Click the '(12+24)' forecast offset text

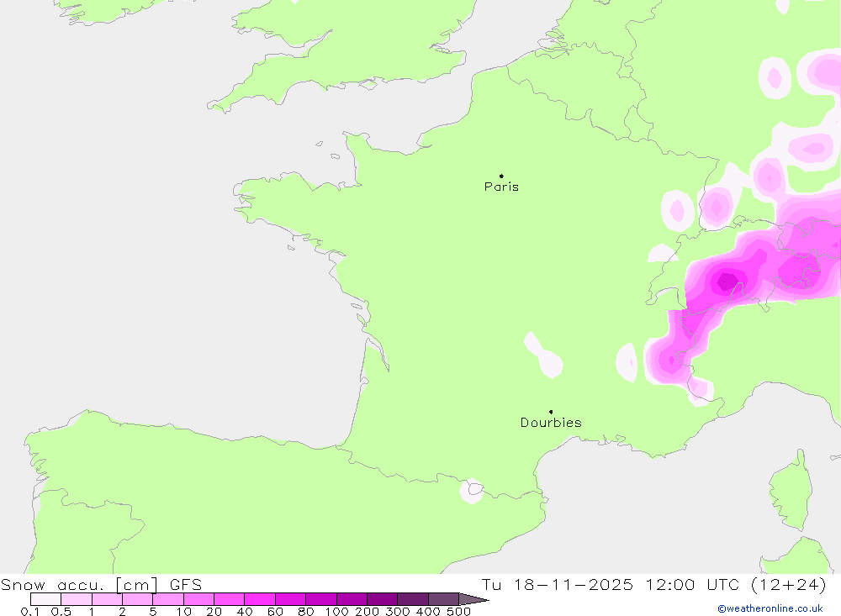[789, 584]
